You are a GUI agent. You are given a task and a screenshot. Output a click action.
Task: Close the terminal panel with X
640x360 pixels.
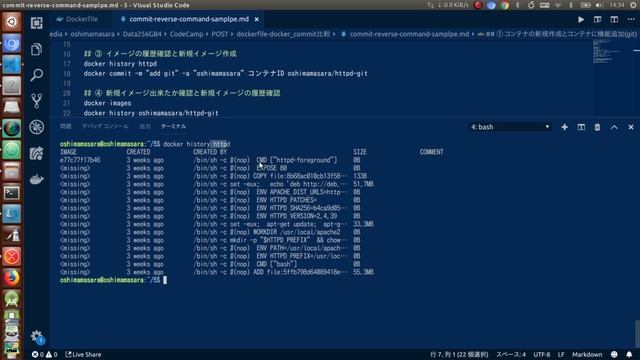[x=631, y=127]
